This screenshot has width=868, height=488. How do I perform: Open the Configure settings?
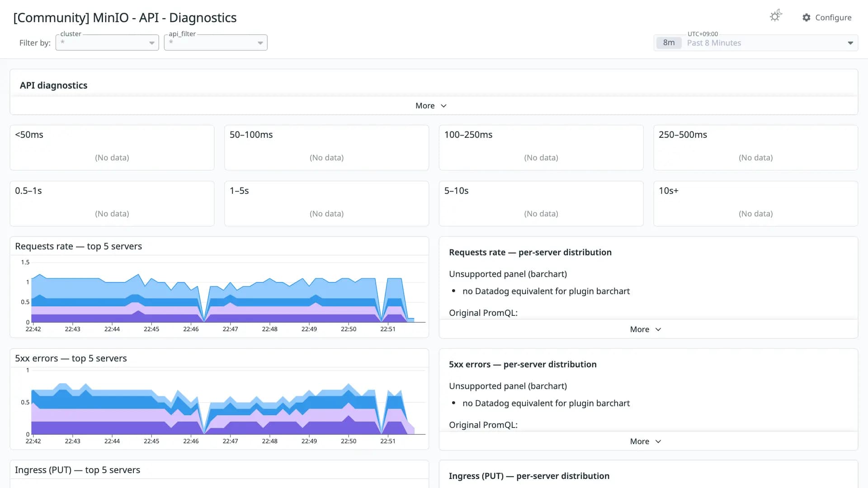pos(827,17)
